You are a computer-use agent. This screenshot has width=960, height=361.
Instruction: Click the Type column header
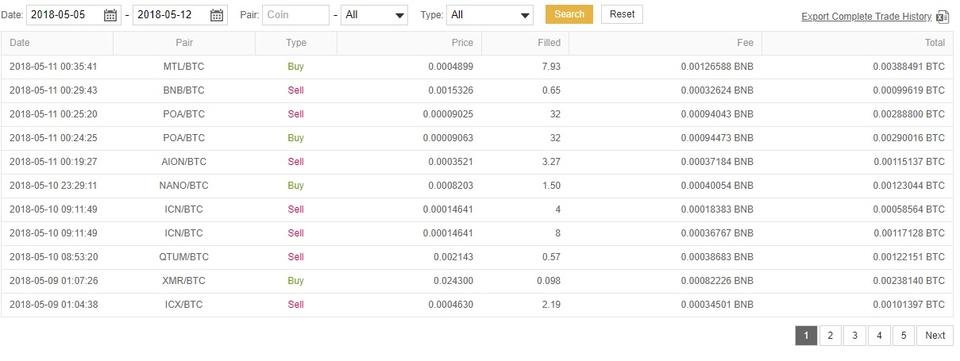pyautogui.click(x=296, y=43)
